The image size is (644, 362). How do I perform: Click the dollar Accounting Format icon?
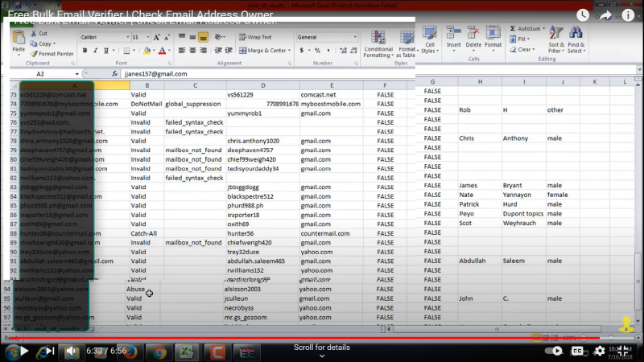tap(302, 51)
